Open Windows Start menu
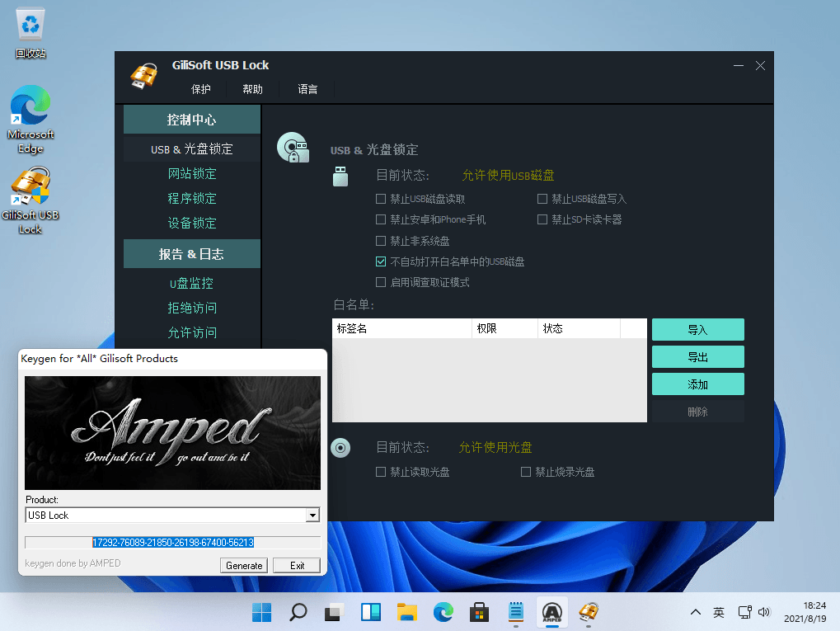 click(x=262, y=612)
